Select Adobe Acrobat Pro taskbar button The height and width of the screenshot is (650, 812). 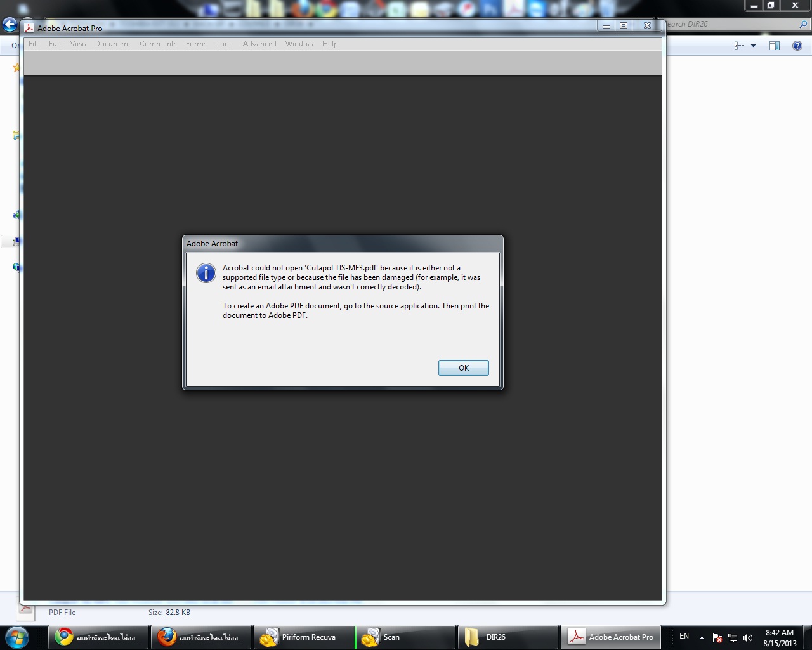(611, 637)
